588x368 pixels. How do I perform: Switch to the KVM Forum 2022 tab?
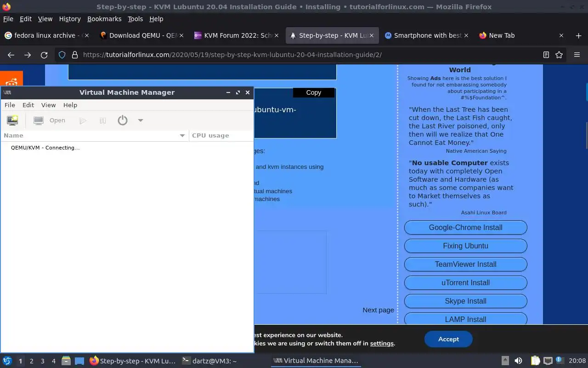tap(237, 35)
